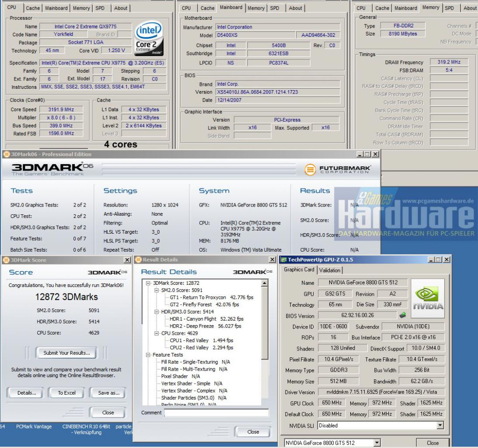Click the Comment input field

pos(216,413)
